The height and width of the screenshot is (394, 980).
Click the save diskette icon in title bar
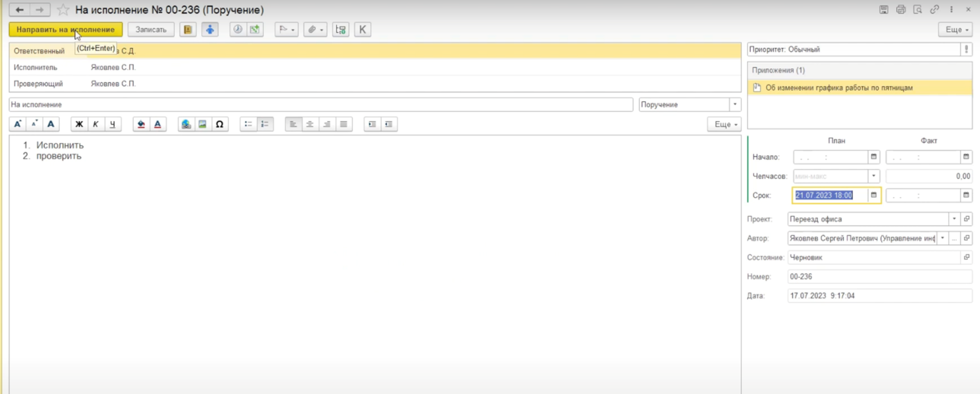884,10
